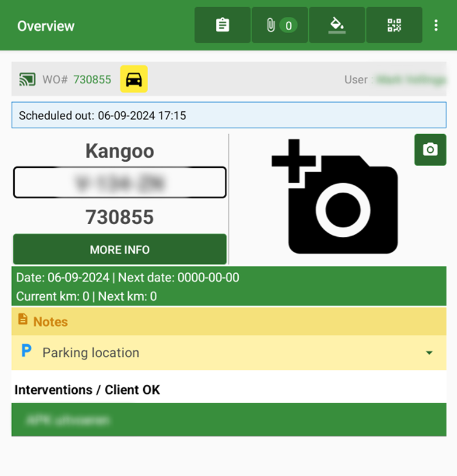Tap the Notes document icon
Image resolution: width=457 pixels, height=476 pixels.
tap(23, 320)
